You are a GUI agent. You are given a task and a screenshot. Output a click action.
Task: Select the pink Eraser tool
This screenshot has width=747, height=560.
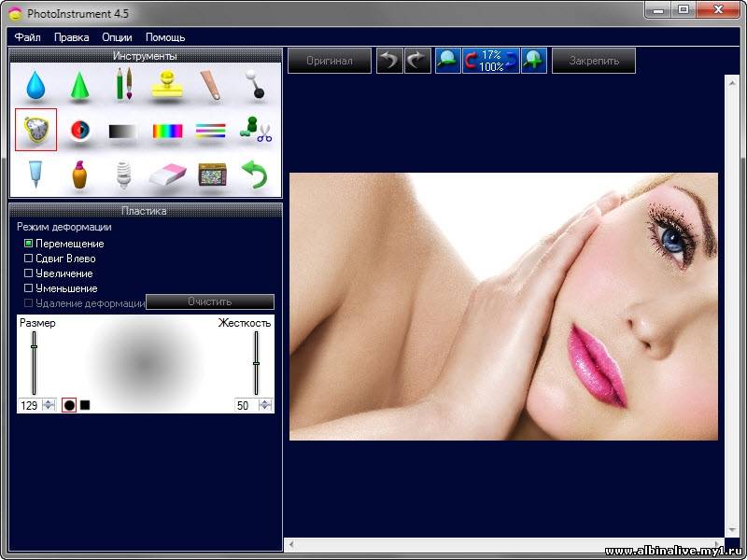tap(167, 175)
